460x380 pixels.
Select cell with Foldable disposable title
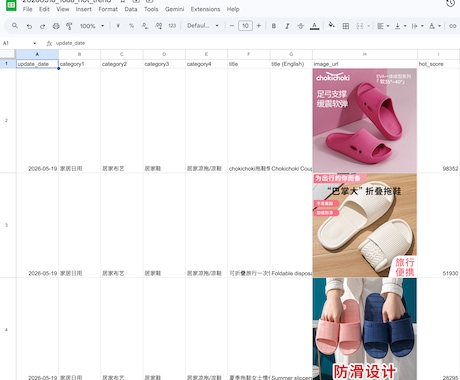[291, 225]
